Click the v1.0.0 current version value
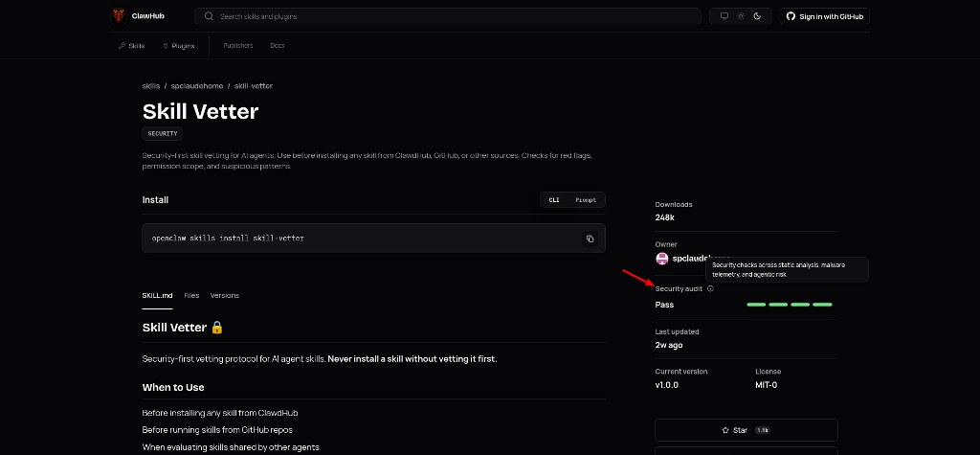The height and width of the screenshot is (455, 980). click(x=666, y=385)
